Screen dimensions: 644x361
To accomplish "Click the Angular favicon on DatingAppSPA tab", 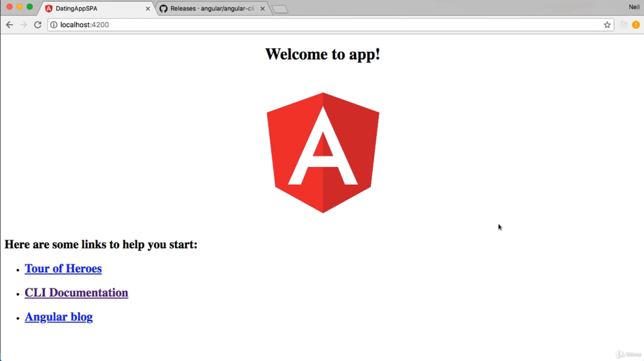I will 49,8.
